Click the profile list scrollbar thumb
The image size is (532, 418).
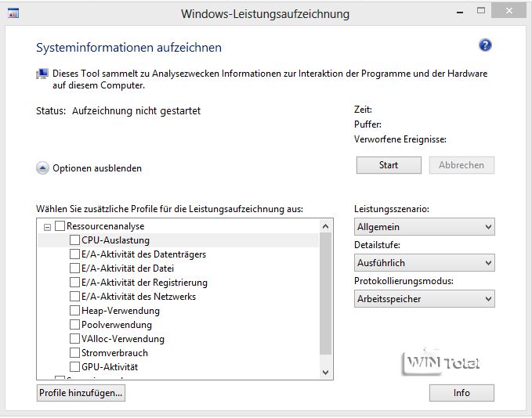pyautogui.click(x=325, y=294)
